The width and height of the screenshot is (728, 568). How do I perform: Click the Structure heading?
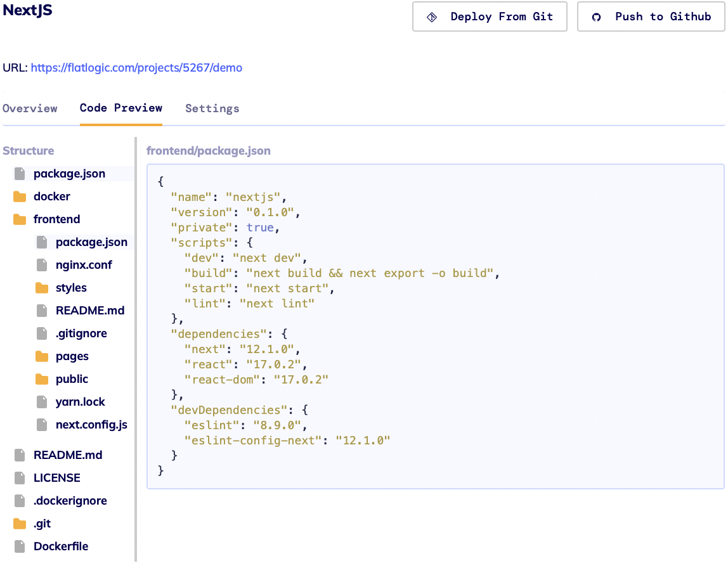(x=29, y=151)
